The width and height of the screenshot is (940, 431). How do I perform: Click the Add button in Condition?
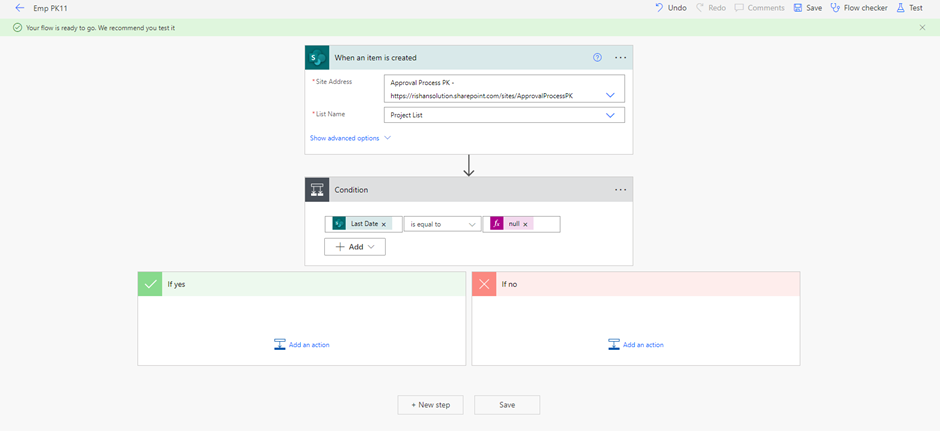tap(355, 246)
